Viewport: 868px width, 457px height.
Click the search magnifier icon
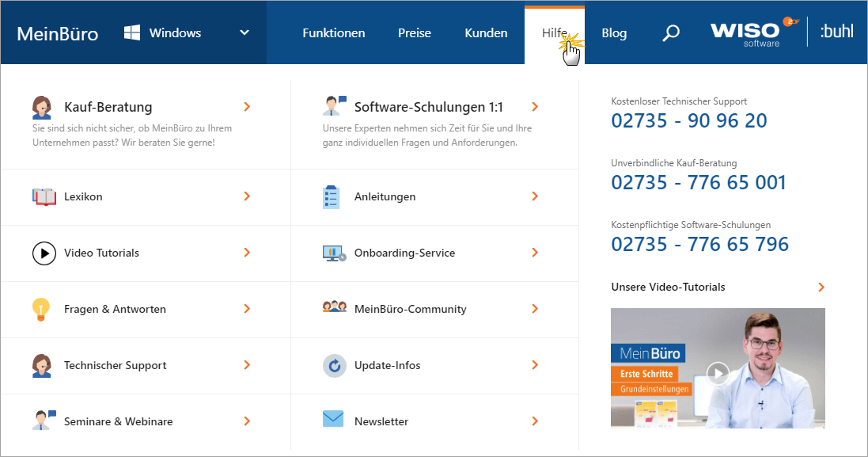point(671,33)
